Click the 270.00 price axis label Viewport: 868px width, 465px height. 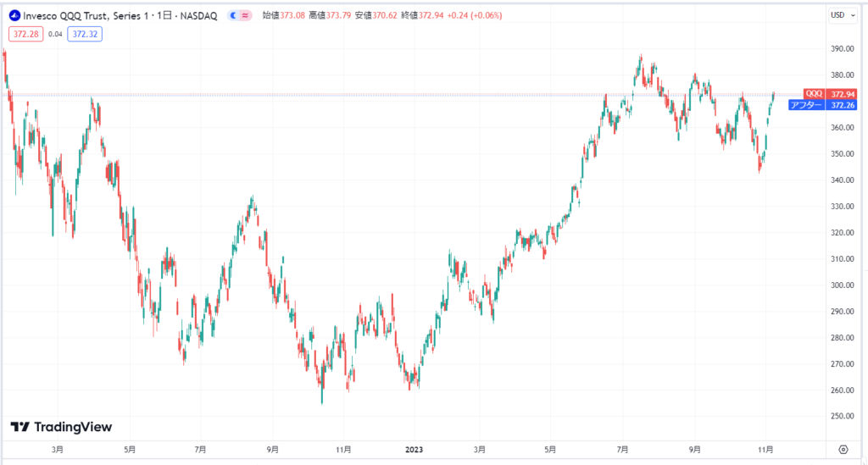842,364
